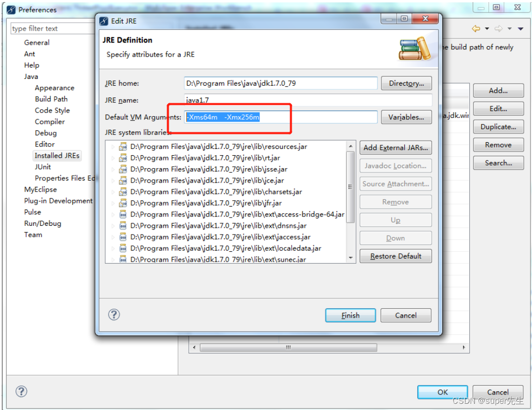Expand the jce.jar library node

(x=113, y=181)
